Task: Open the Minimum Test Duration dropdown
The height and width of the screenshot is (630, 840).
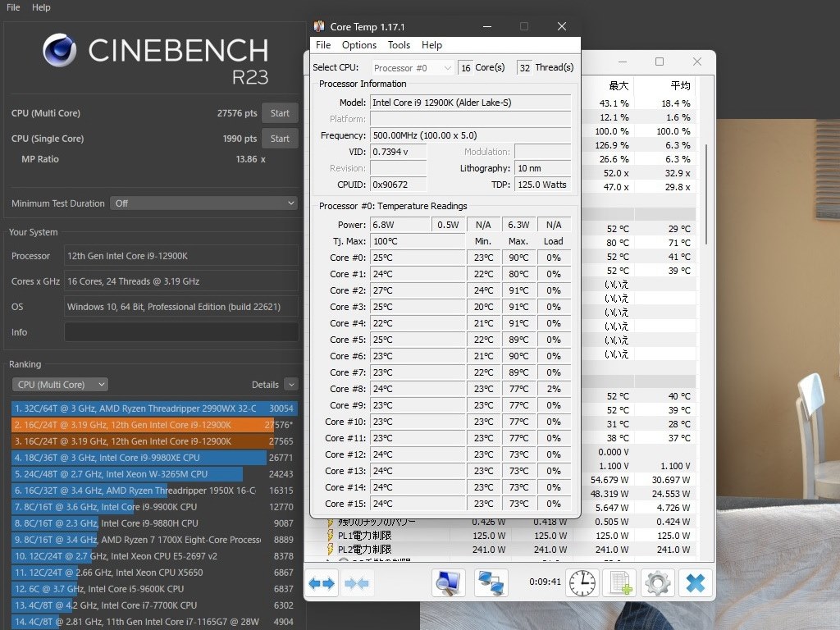Action: click(x=203, y=203)
